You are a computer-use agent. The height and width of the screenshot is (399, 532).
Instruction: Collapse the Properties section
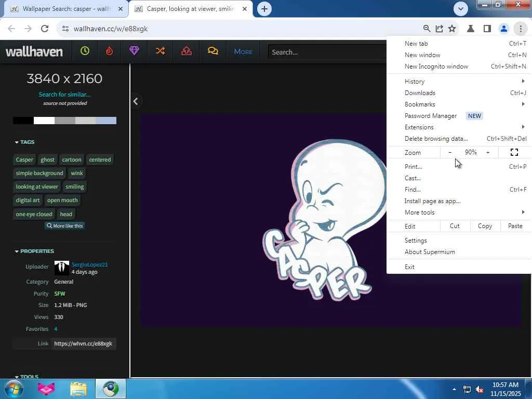(34, 251)
